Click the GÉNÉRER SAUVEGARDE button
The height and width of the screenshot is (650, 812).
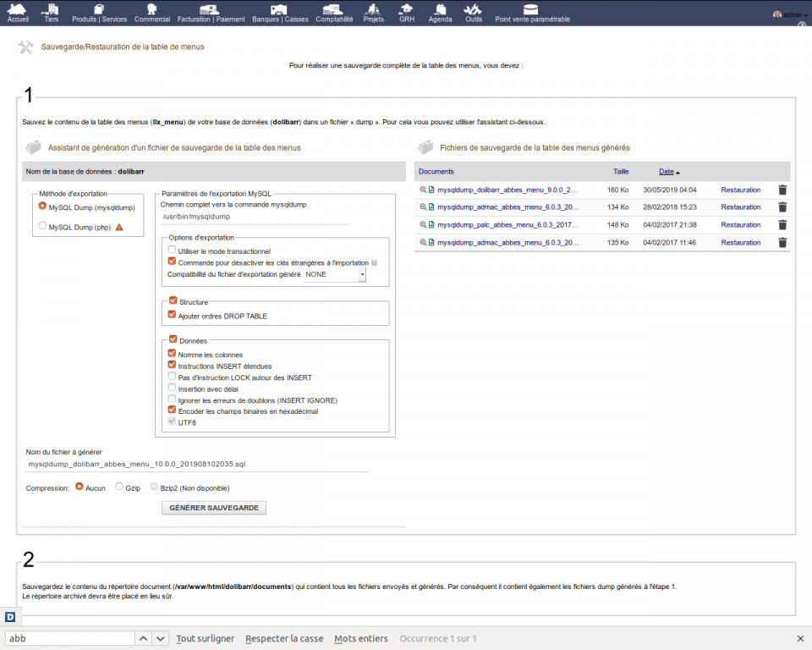tap(214, 508)
